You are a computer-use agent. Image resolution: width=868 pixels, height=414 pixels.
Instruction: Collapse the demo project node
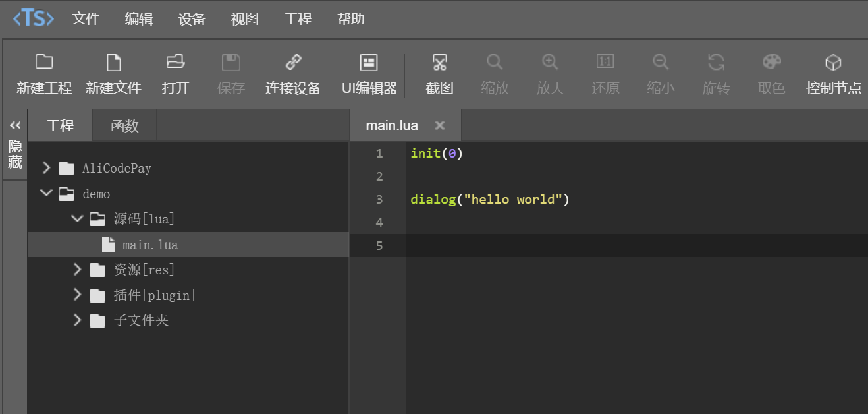click(46, 193)
